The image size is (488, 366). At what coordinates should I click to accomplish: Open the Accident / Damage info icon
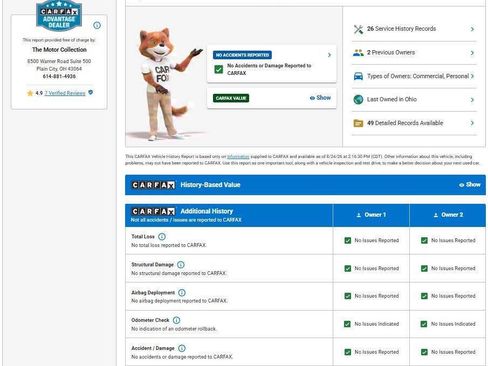182,348
